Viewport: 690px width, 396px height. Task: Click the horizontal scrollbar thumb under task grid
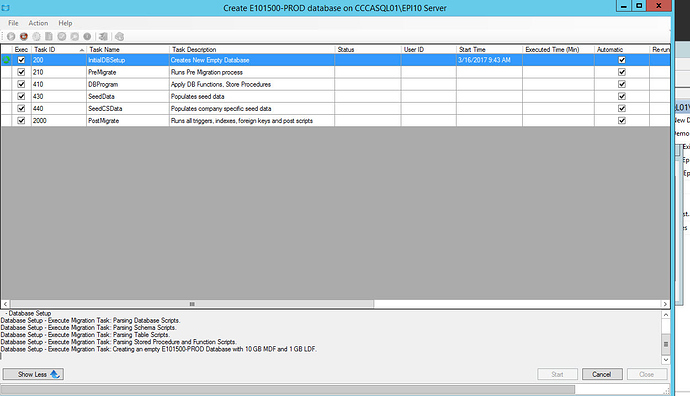point(192,304)
